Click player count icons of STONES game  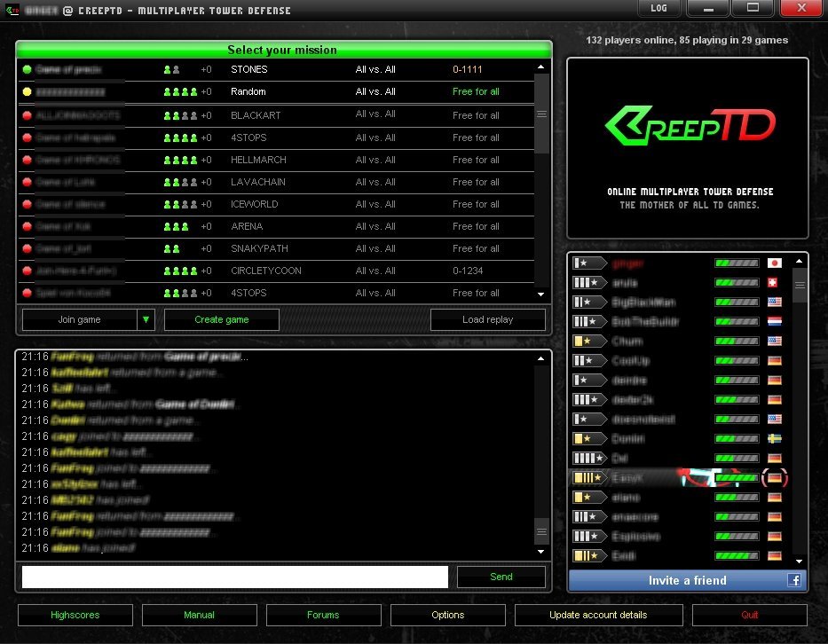point(171,69)
